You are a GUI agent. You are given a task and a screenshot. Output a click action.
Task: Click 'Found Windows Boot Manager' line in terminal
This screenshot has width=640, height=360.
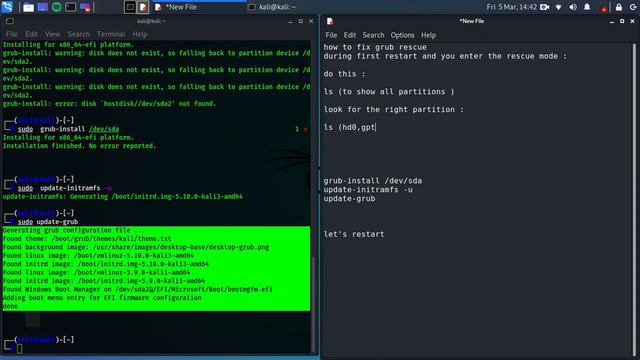tap(137, 289)
